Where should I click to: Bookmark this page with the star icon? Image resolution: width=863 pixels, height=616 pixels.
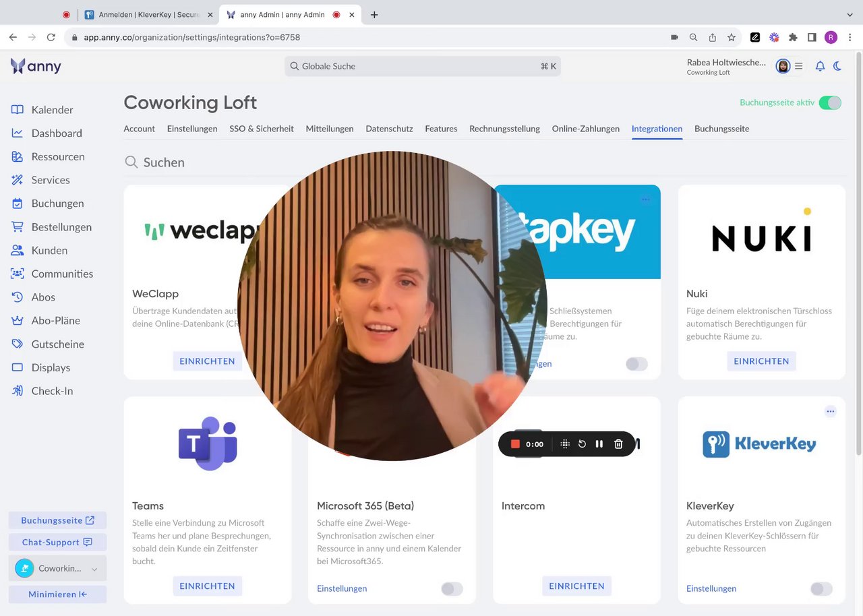click(732, 37)
